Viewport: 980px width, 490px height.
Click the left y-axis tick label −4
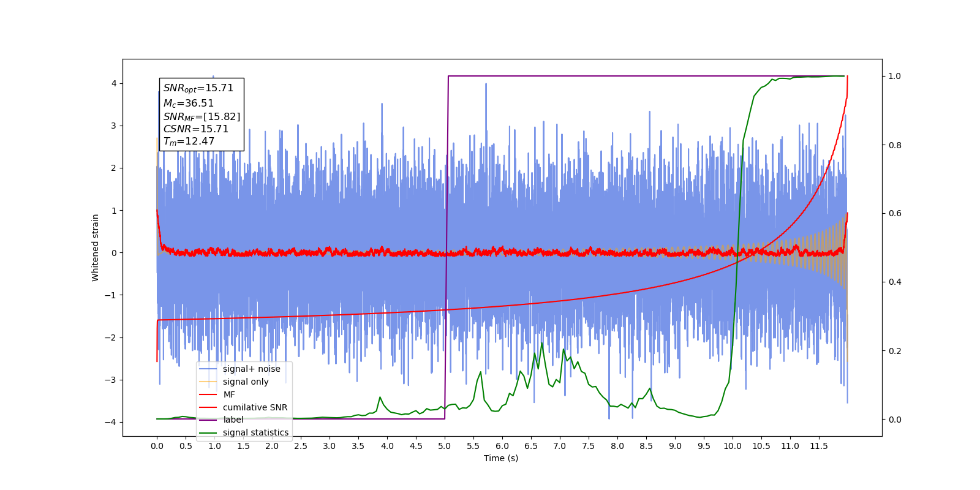pyautogui.click(x=111, y=422)
